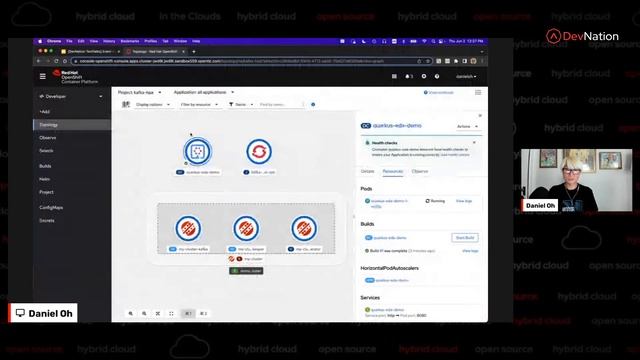Switch to the Observe tab in side panel

point(420,171)
